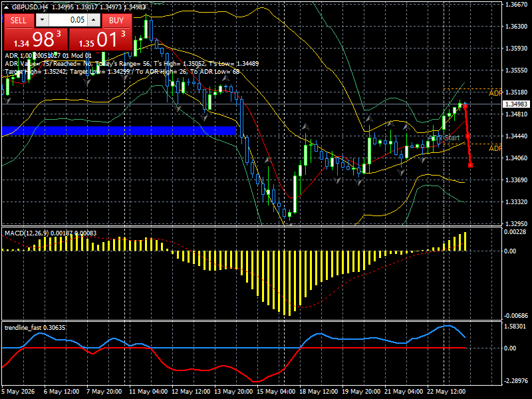Click the 11 May 04:00 time label
Viewport: 532px width, 399px height.
coord(148,392)
